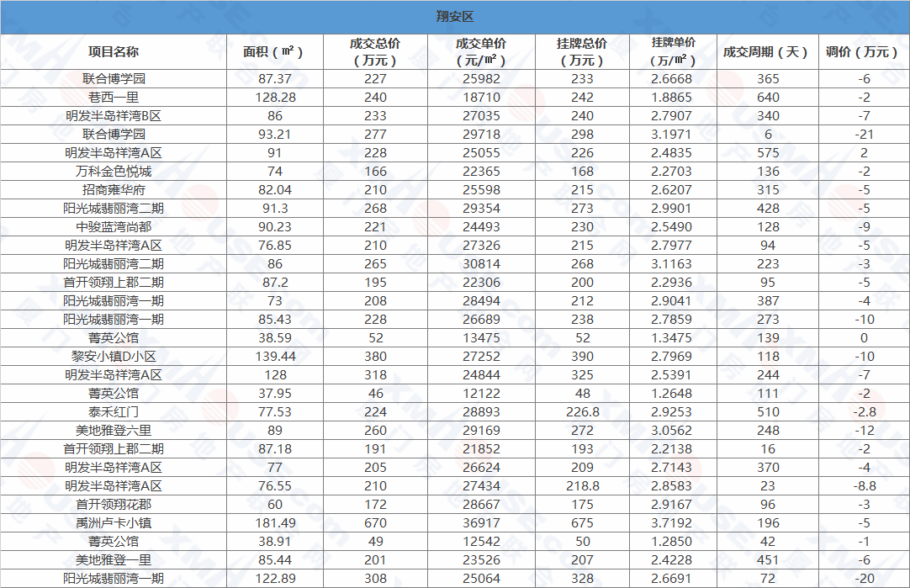Select the 面积 (㎡) column header
Screen dimensions: 910x588
click(x=274, y=51)
